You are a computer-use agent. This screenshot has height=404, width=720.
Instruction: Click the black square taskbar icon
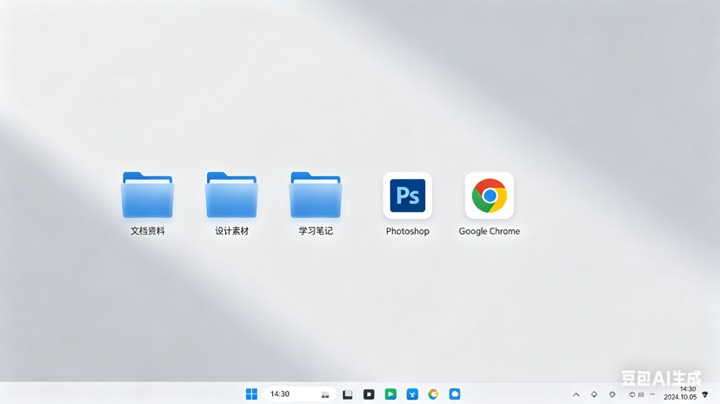pos(369,394)
